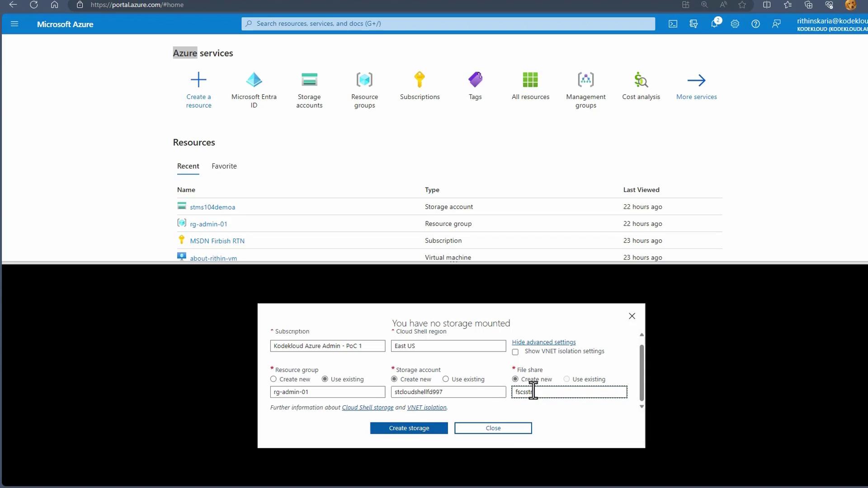868x488 pixels.
Task: Open the rg-admin-01 resource group dropdown
Action: point(327,392)
